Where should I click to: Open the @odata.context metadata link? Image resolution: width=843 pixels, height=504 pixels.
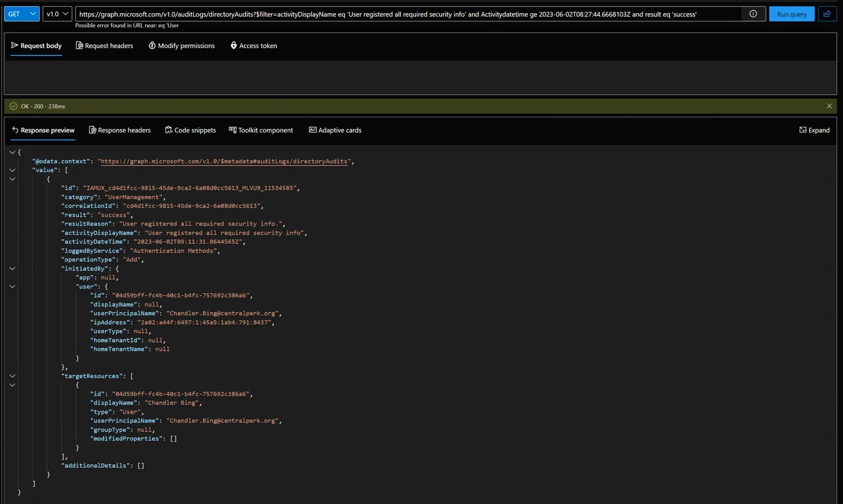click(224, 161)
